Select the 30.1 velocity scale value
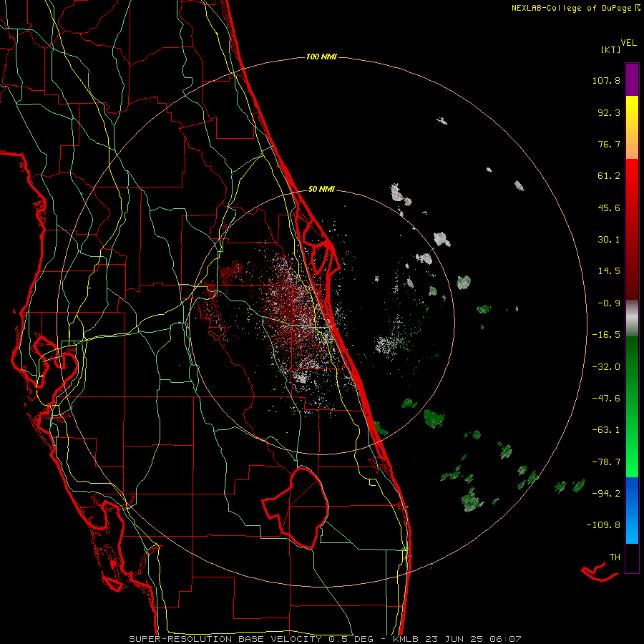Image resolution: width=644 pixels, height=644 pixels. (609, 240)
